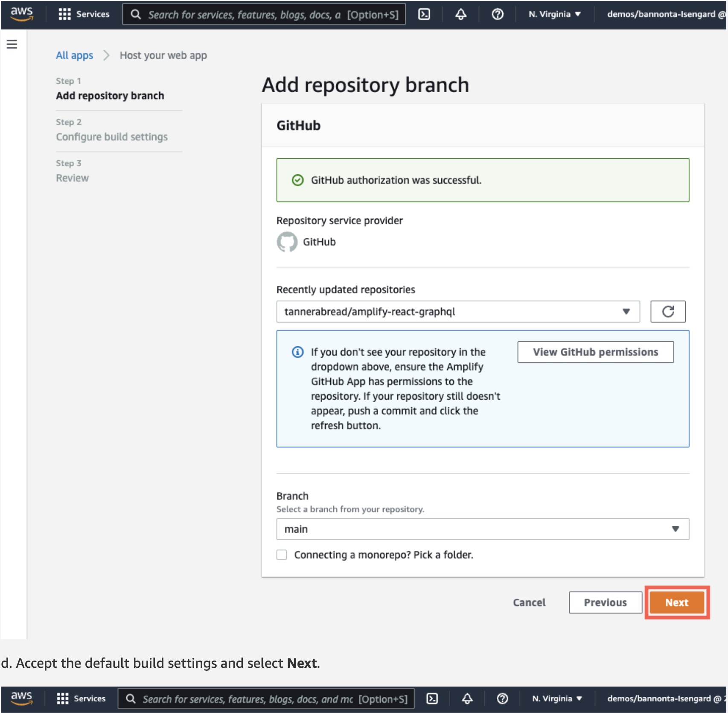Follow the All apps breadcrumb link
The height and width of the screenshot is (713, 728).
74,55
